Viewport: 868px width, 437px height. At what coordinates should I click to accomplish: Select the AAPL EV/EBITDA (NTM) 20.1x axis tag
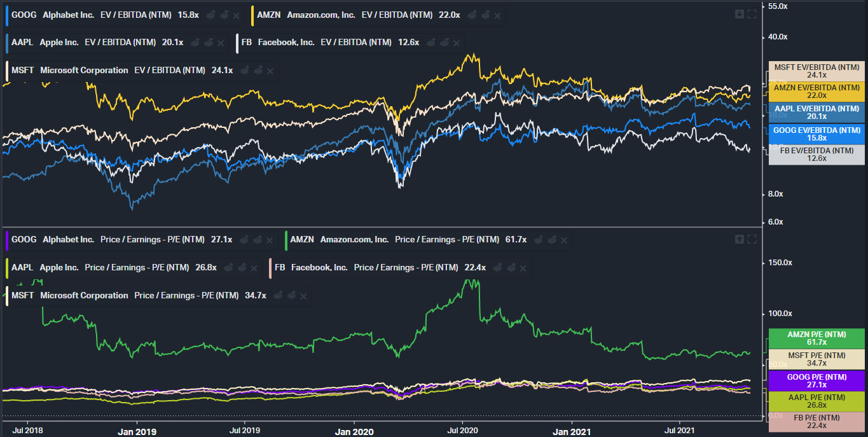[x=816, y=113]
